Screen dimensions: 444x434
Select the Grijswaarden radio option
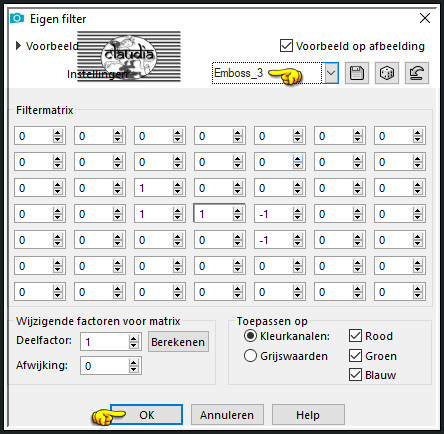click(250, 356)
